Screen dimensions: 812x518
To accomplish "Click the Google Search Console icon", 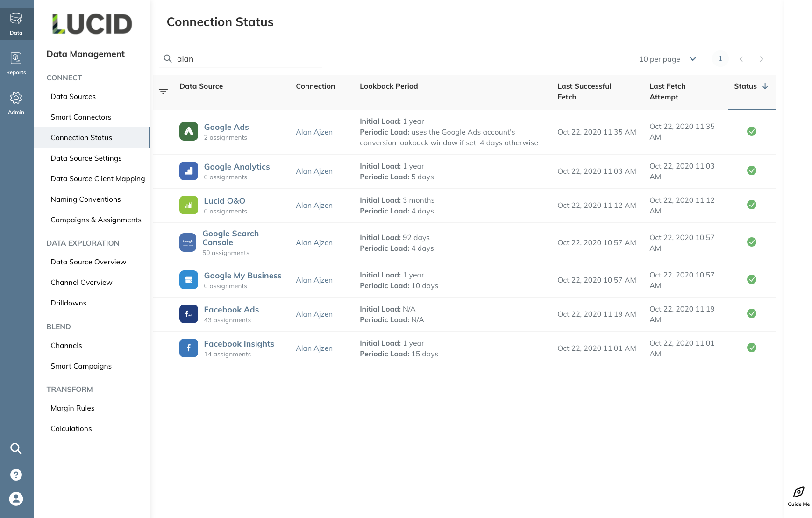I will pyautogui.click(x=188, y=242).
